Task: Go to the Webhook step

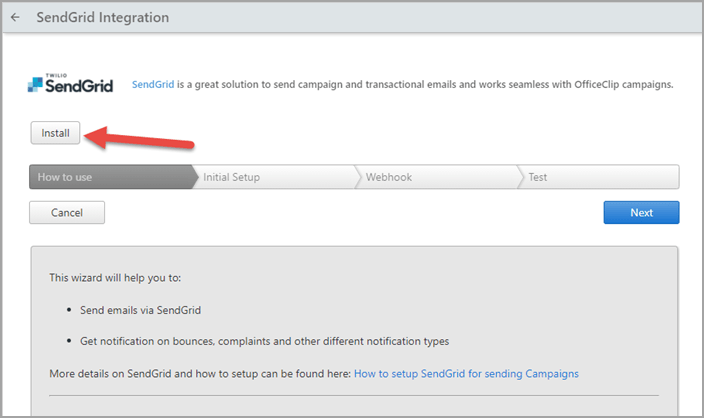Action: coord(439,177)
